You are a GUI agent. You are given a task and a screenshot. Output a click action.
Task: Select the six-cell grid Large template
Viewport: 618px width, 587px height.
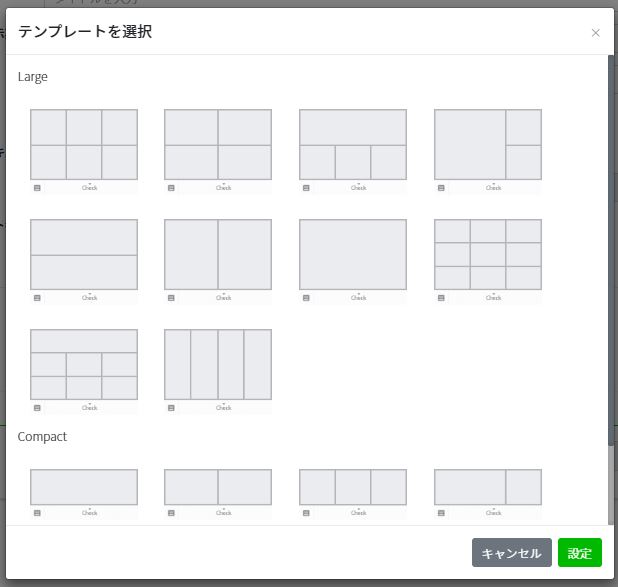tap(84, 145)
